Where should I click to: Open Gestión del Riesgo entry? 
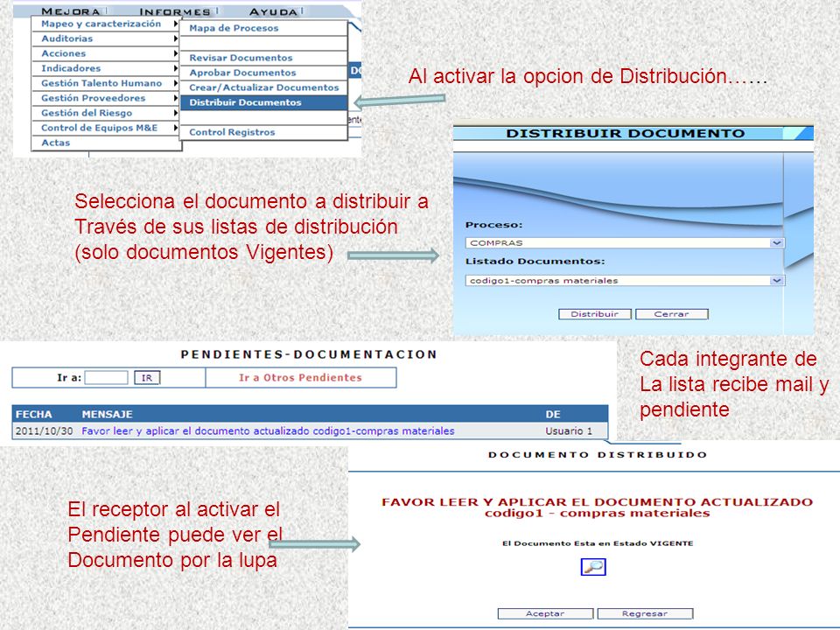point(106,114)
